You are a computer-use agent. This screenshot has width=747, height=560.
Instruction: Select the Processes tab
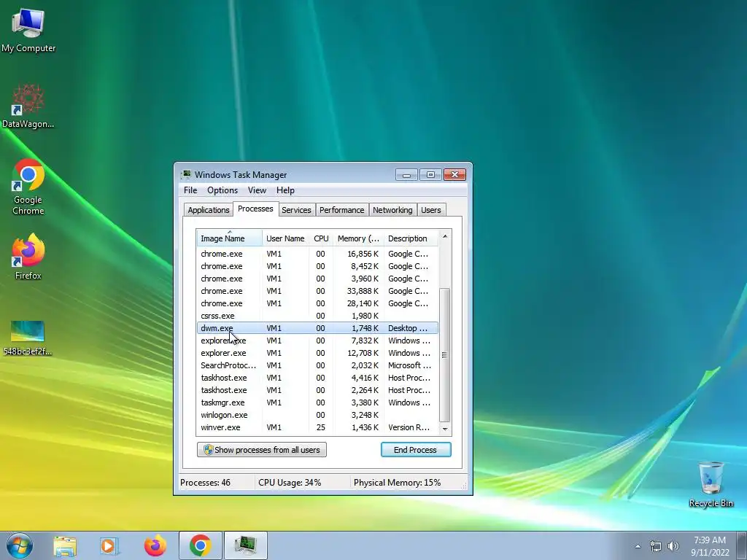(255, 209)
